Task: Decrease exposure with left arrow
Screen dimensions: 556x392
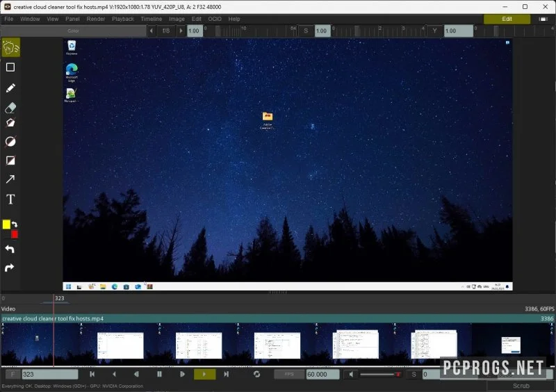Action: [x=152, y=31]
